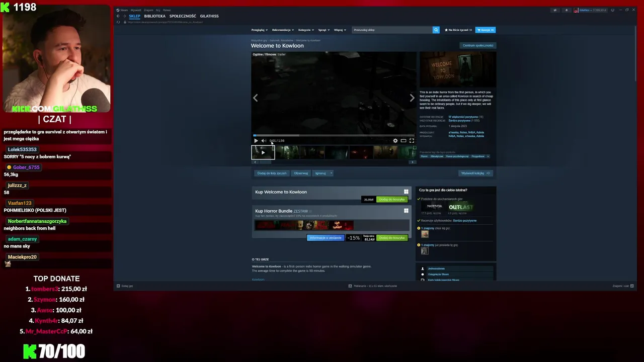644x362 pixels.
Task: Expand the Kategorie dropdown
Action: [x=305, y=30]
